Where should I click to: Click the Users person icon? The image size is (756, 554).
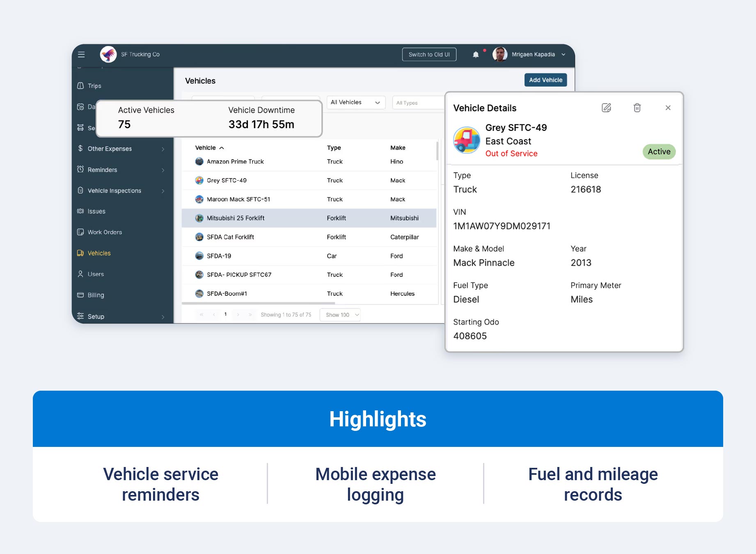(x=80, y=274)
